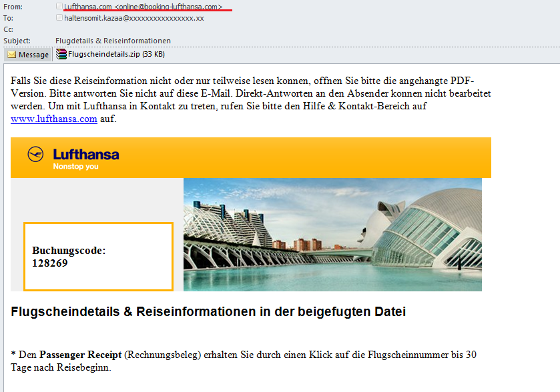Screen dimensions: 560x392
Task: Click the Cc: field label
Action: pyautogui.click(x=8, y=29)
